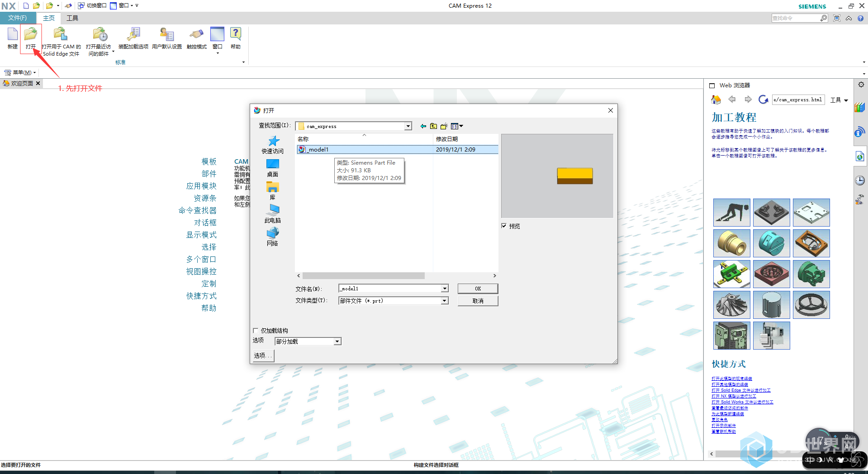Click the 文件名 input field
This screenshot has width=868, height=474.
pos(390,289)
